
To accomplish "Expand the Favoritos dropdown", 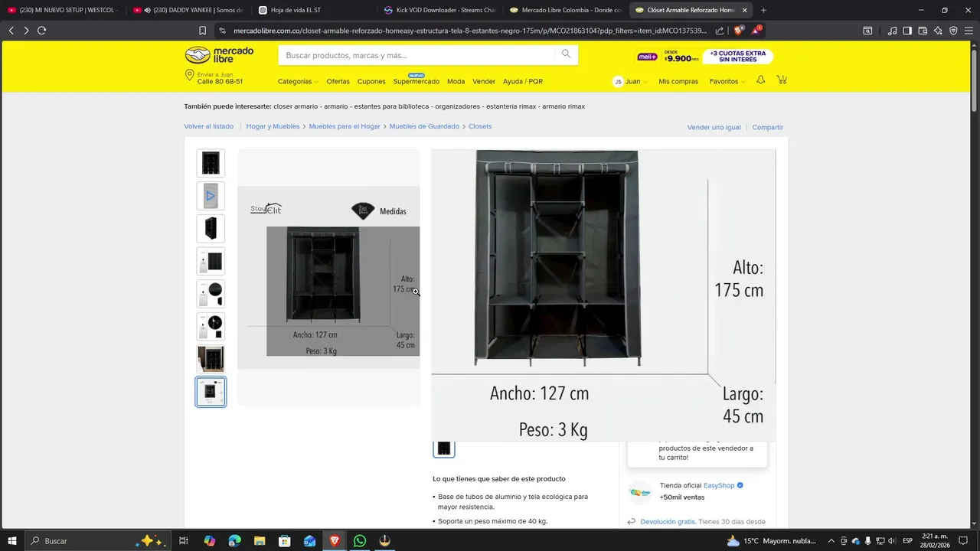I will 727,81.
